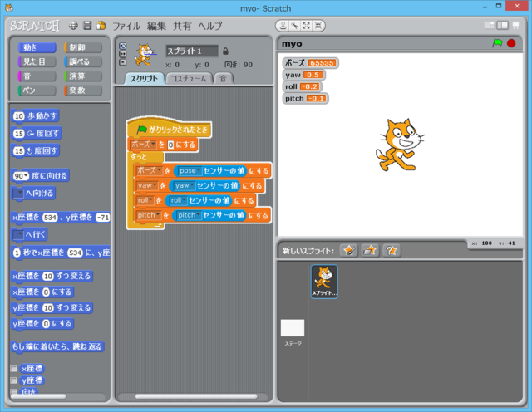Click the yaw variable monitor on stage
Image resolution: width=532 pixels, height=412 pixels.
(304, 75)
